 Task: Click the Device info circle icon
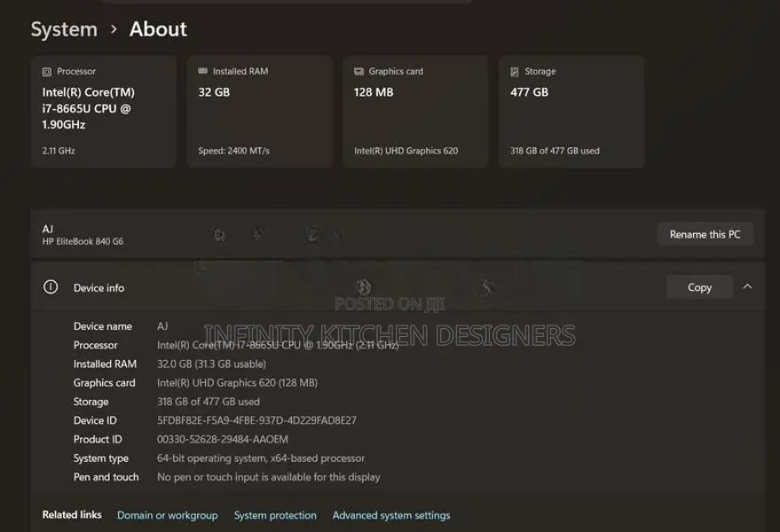51,287
